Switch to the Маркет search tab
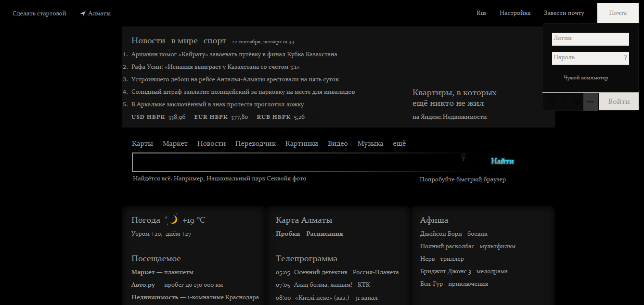The width and height of the screenshot is (644, 305). pyautogui.click(x=175, y=143)
